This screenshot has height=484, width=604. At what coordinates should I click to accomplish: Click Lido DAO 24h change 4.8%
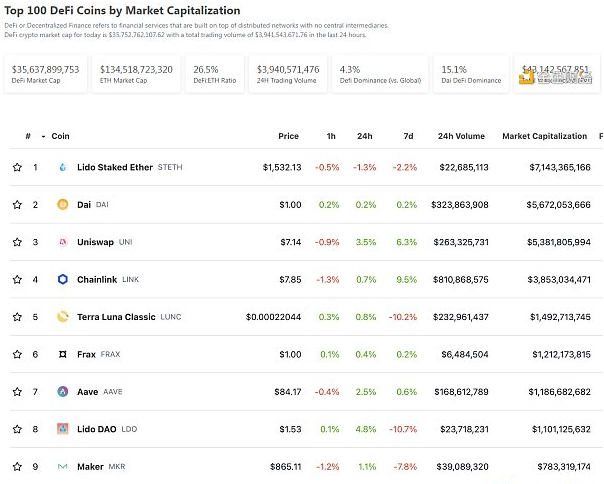[366, 429]
